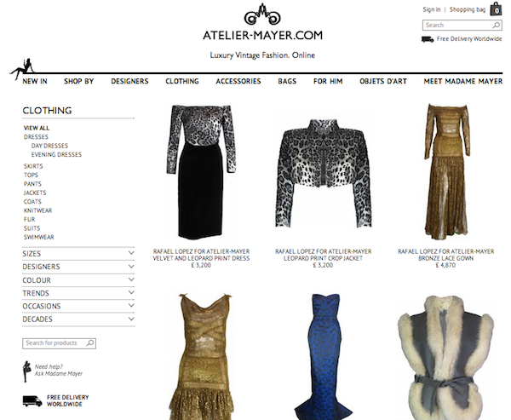The image size is (511, 420).
Task: Expand the Designers filter in sidebar
Action: [x=78, y=267]
